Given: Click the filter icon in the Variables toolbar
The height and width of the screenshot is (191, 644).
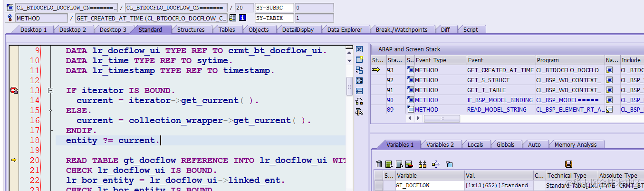Looking at the screenshot, I should 449,164.
